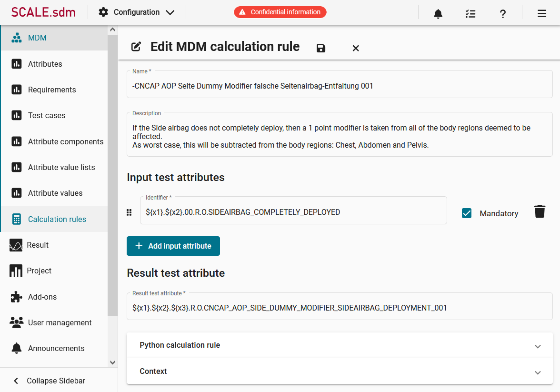Viewport: 560px width, 392px height.
Task: Open the task checklist icon
Action: [470, 14]
